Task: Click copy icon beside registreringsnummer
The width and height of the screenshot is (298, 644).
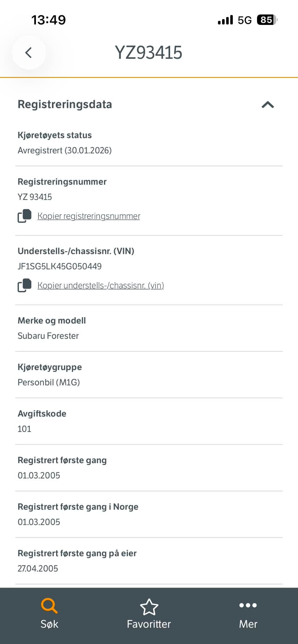Action: pyautogui.click(x=25, y=216)
